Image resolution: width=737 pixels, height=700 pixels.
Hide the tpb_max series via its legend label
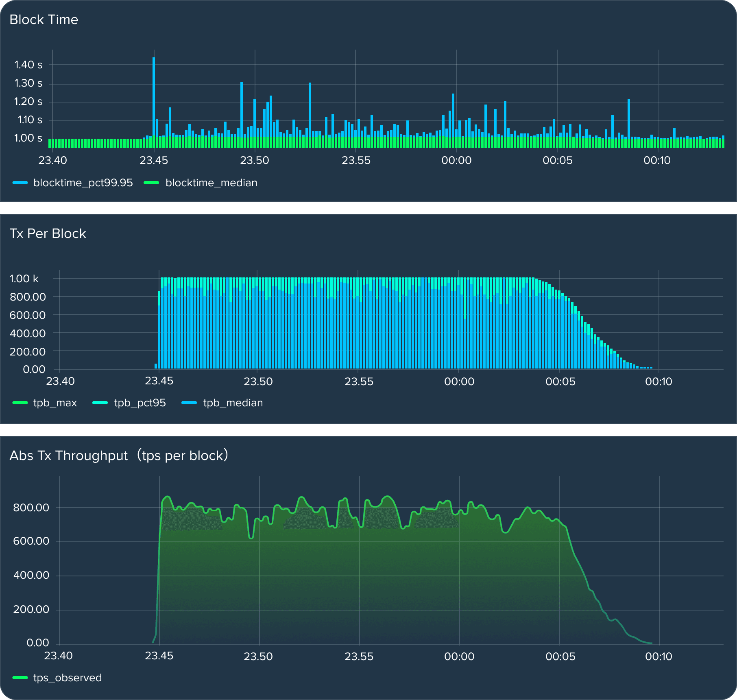[55, 403]
